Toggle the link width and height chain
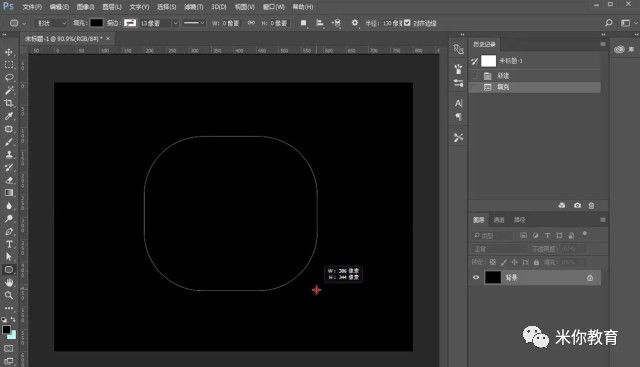This screenshot has height=367, width=640. pos(251,23)
